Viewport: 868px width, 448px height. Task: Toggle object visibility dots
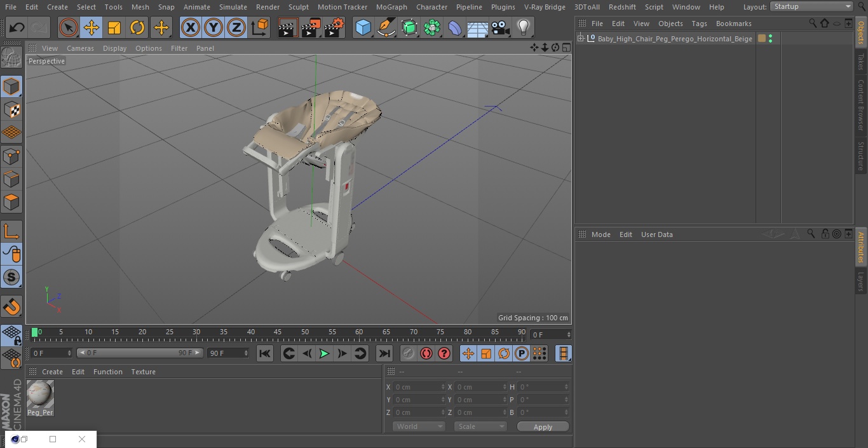coord(770,39)
